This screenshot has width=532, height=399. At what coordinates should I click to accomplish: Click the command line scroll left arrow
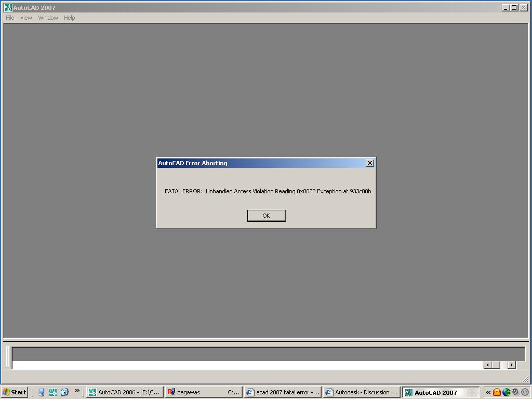[488, 365]
